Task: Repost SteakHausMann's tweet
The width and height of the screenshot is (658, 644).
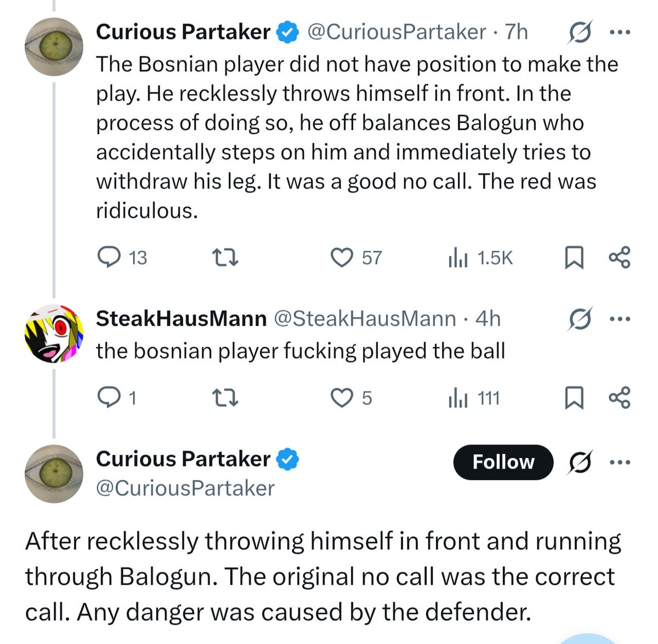Action: pos(225,398)
